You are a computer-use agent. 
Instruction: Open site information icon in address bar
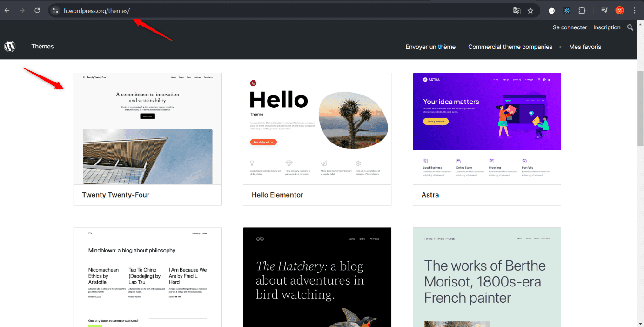tap(55, 10)
